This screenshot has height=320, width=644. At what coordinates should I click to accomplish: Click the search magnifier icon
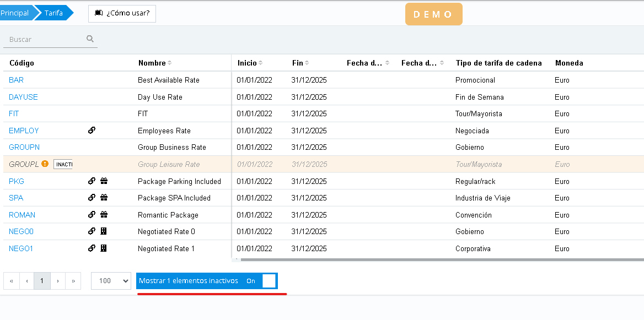(x=90, y=39)
